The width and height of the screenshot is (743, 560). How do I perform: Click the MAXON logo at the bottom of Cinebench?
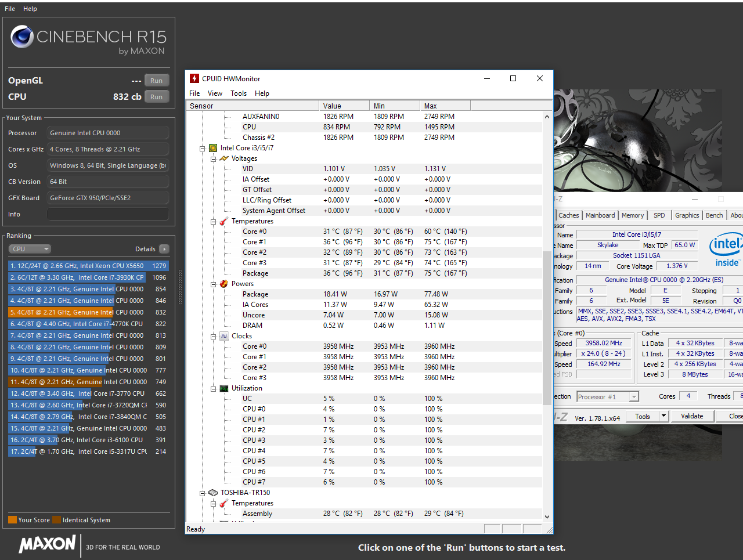click(x=47, y=544)
